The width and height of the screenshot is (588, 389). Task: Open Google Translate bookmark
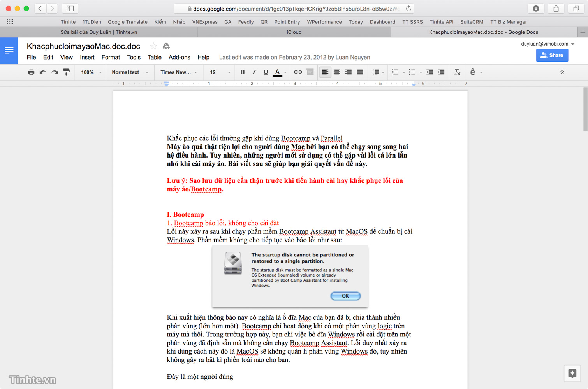coord(128,22)
